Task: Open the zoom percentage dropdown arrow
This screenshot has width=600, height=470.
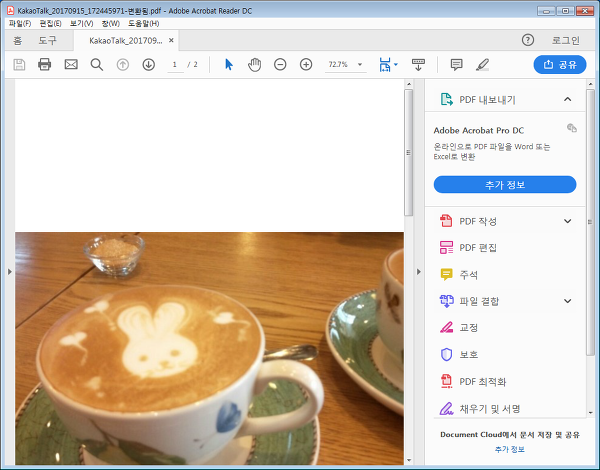Action: (x=360, y=64)
